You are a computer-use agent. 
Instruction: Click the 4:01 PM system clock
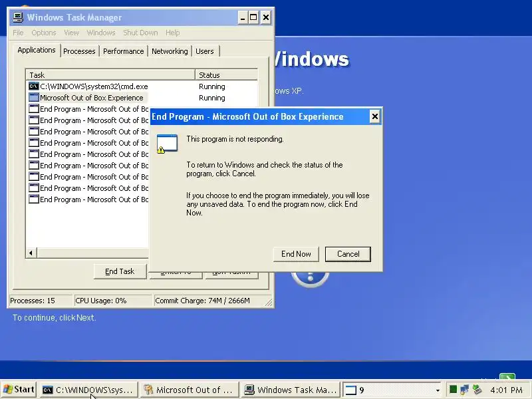(506, 390)
